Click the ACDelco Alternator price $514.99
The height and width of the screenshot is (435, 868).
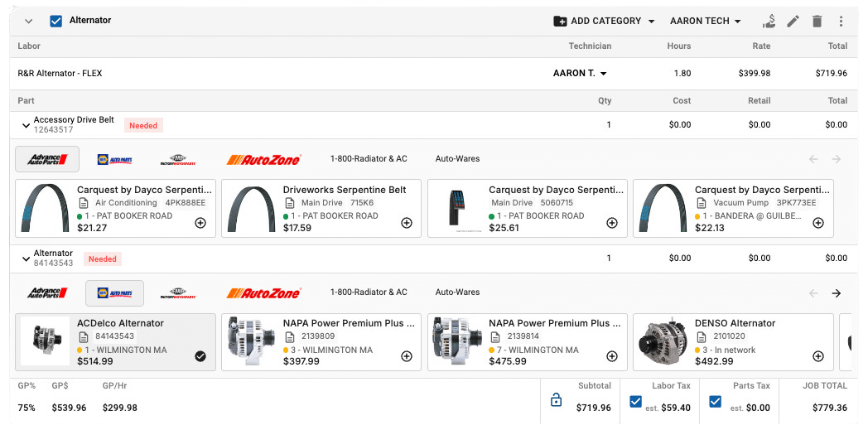[95, 361]
